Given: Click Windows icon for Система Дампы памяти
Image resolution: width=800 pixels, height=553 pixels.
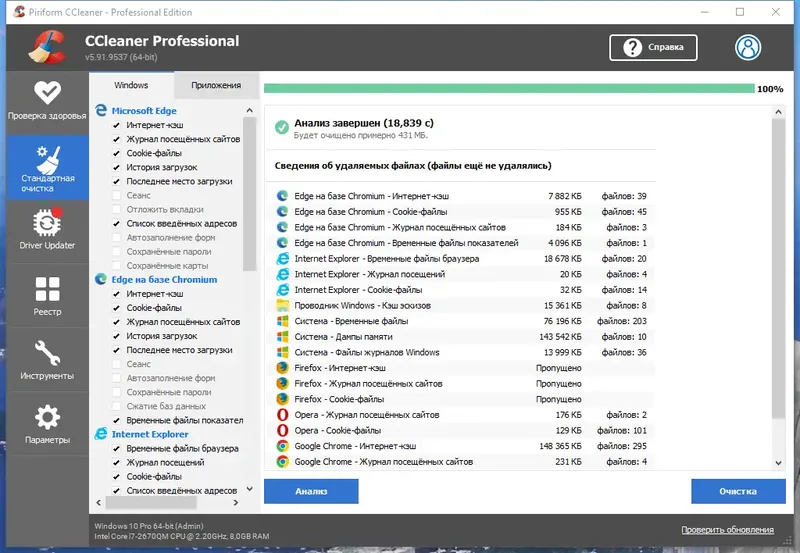Looking at the screenshot, I should [x=282, y=337].
